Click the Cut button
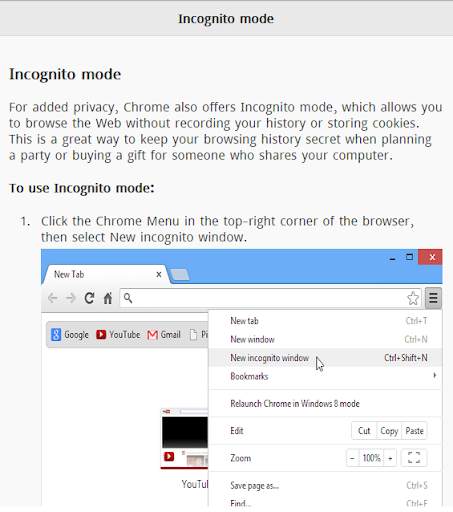The image size is (453, 512). [364, 431]
